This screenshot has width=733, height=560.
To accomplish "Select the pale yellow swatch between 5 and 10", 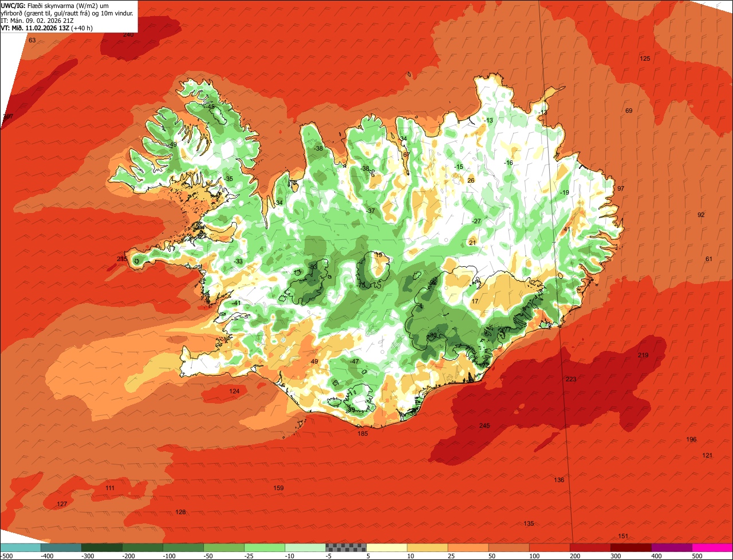I will [x=387, y=547].
